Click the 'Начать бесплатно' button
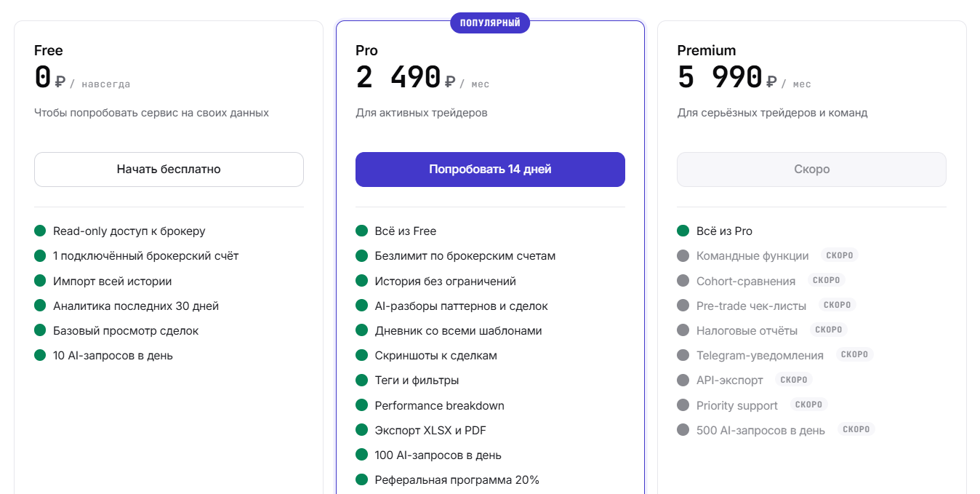 click(169, 170)
